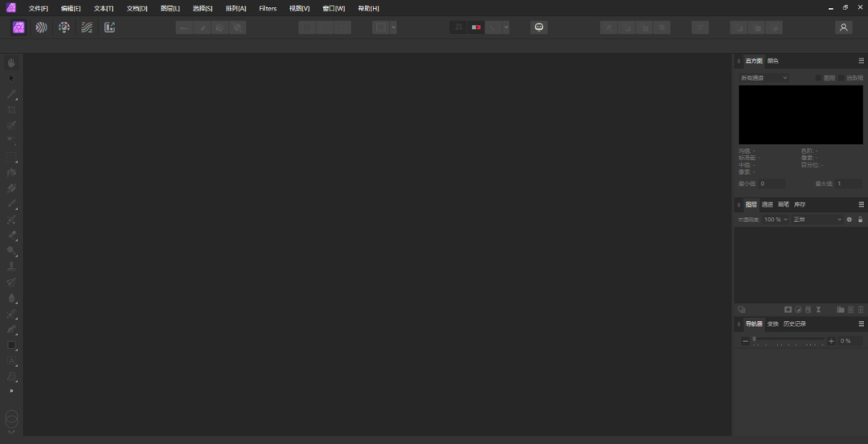868x444 pixels.
Task: Click the navigator zoom-out minus button
Action: click(x=745, y=341)
